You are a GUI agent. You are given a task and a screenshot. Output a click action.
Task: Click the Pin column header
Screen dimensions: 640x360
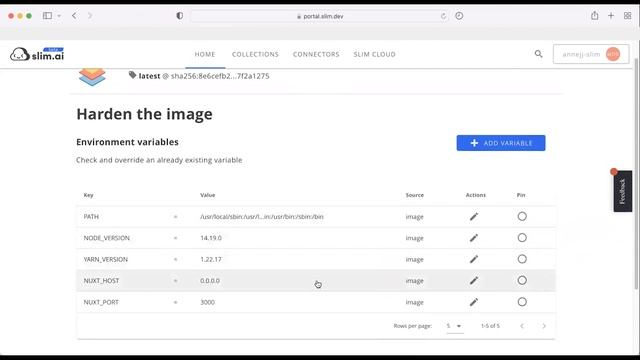pyautogui.click(x=521, y=195)
